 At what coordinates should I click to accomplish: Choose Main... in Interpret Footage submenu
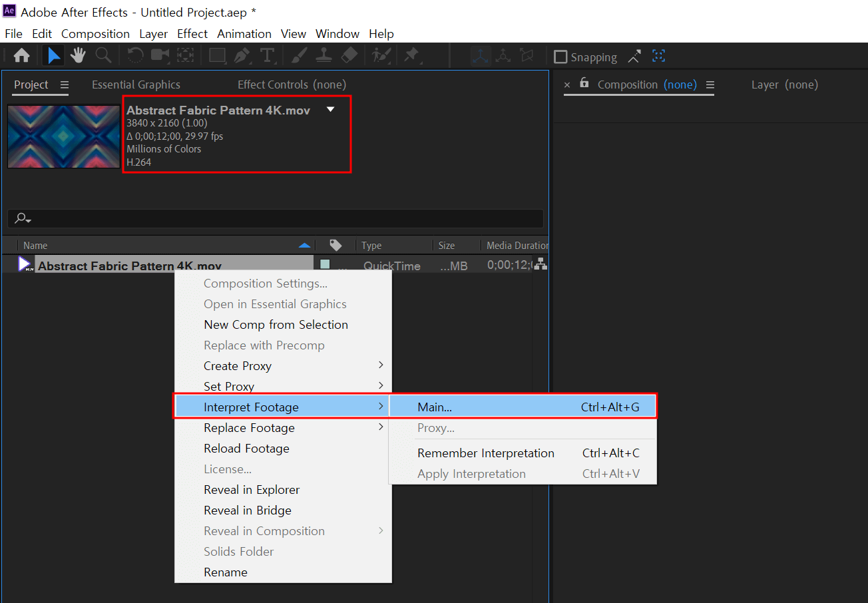(x=523, y=407)
